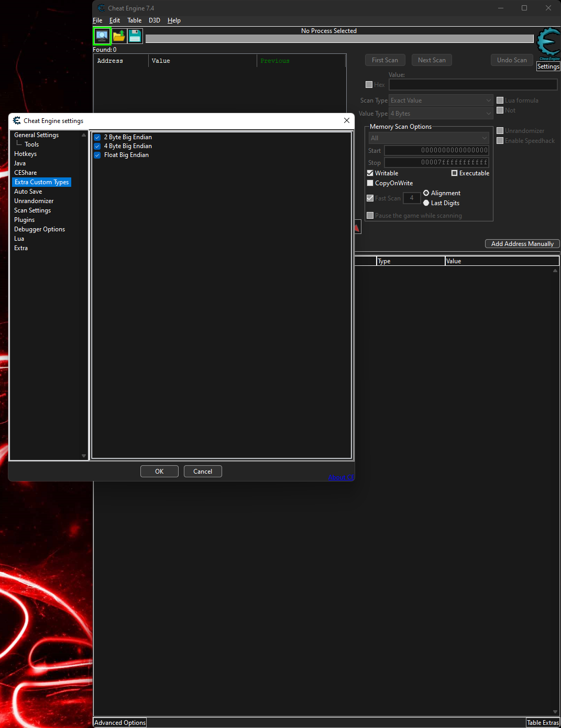
Task: Select the Lua settings page
Action: click(19, 239)
